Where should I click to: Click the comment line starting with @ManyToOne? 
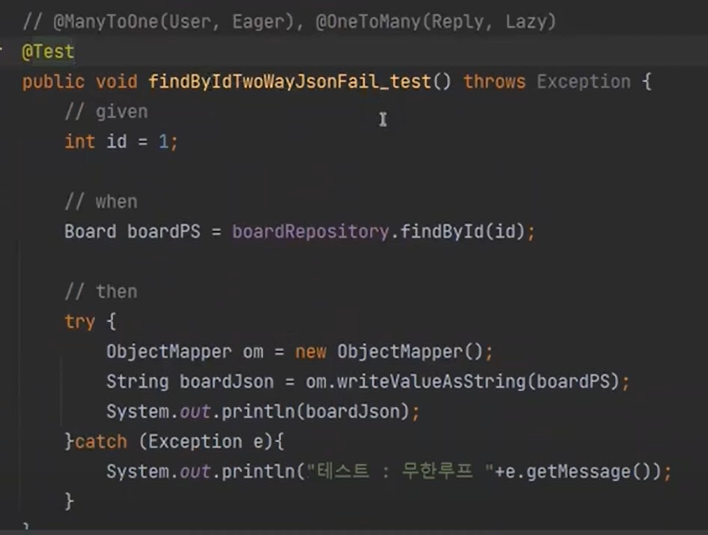pyautogui.click(x=289, y=22)
